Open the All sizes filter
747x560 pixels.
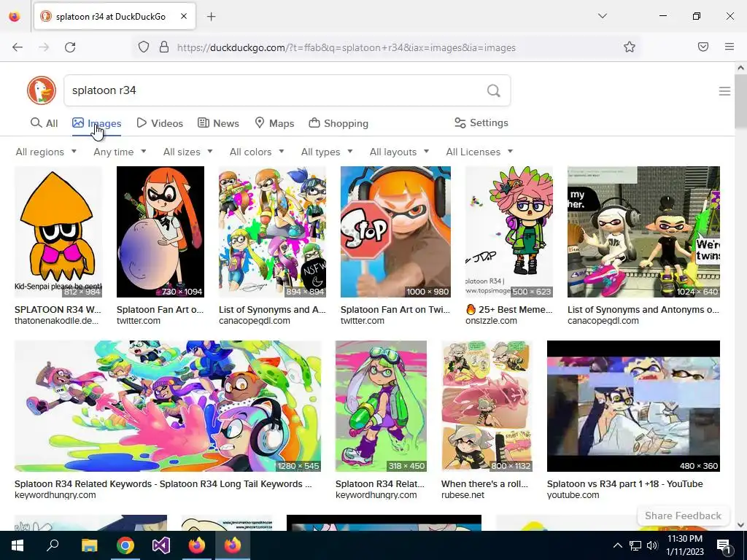tap(187, 152)
